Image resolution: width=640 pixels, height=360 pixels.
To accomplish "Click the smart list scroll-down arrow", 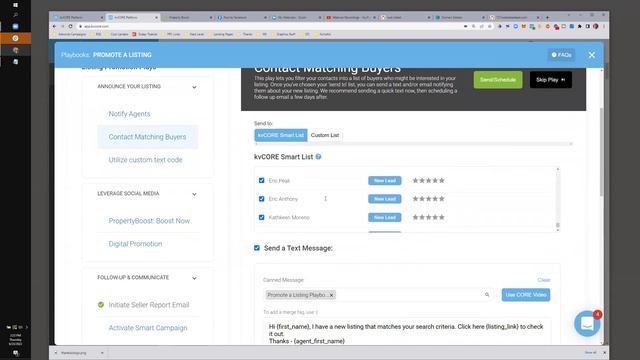I will pyautogui.click(x=558, y=230).
